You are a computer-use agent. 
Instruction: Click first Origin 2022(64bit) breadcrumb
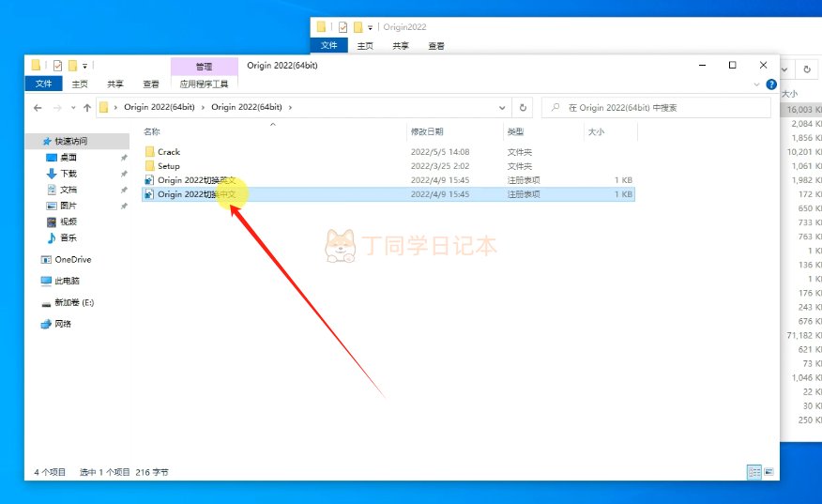(160, 107)
